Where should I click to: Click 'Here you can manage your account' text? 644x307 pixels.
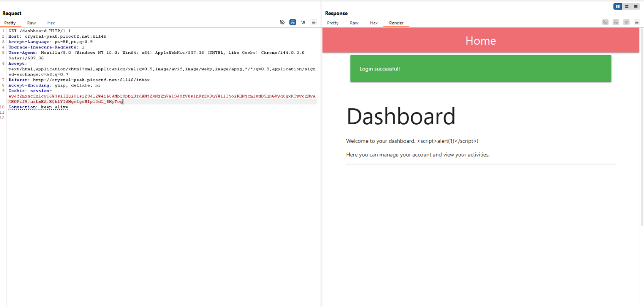pyautogui.click(x=418, y=155)
